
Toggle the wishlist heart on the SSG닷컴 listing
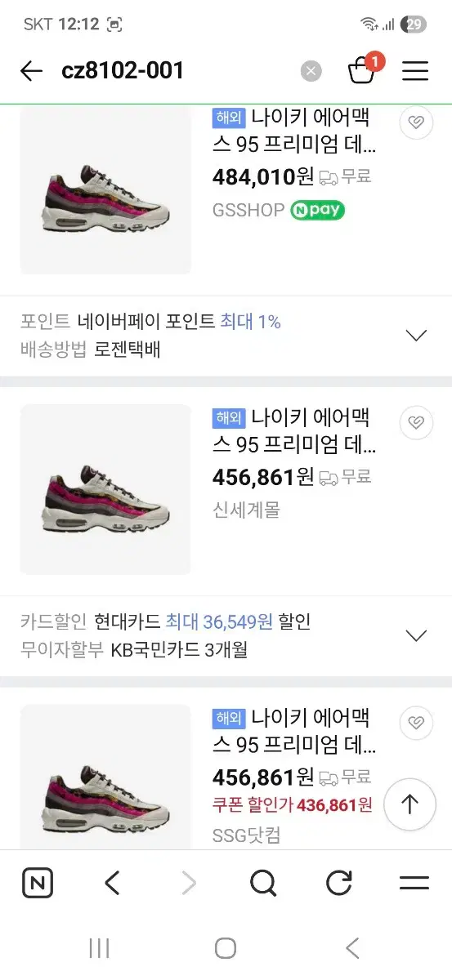pyautogui.click(x=416, y=723)
